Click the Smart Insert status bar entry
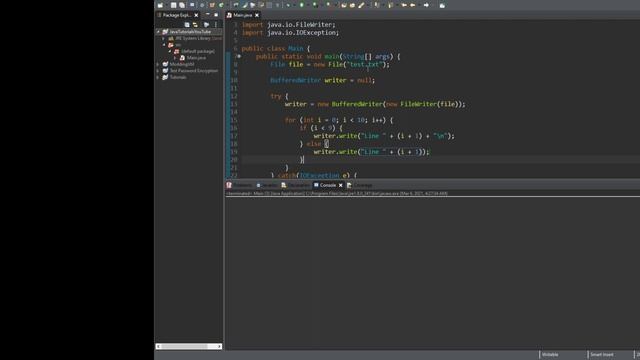Viewport: 640px width, 360px height. click(602, 355)
